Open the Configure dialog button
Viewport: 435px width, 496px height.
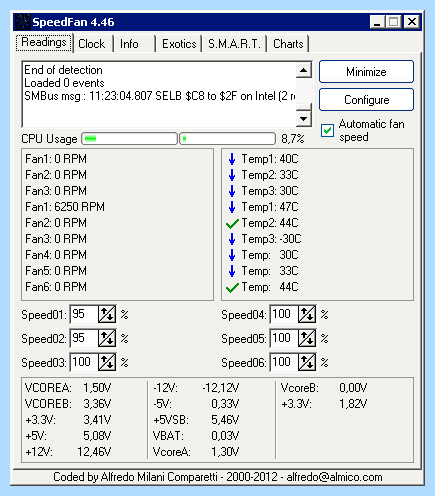point(366,100)
